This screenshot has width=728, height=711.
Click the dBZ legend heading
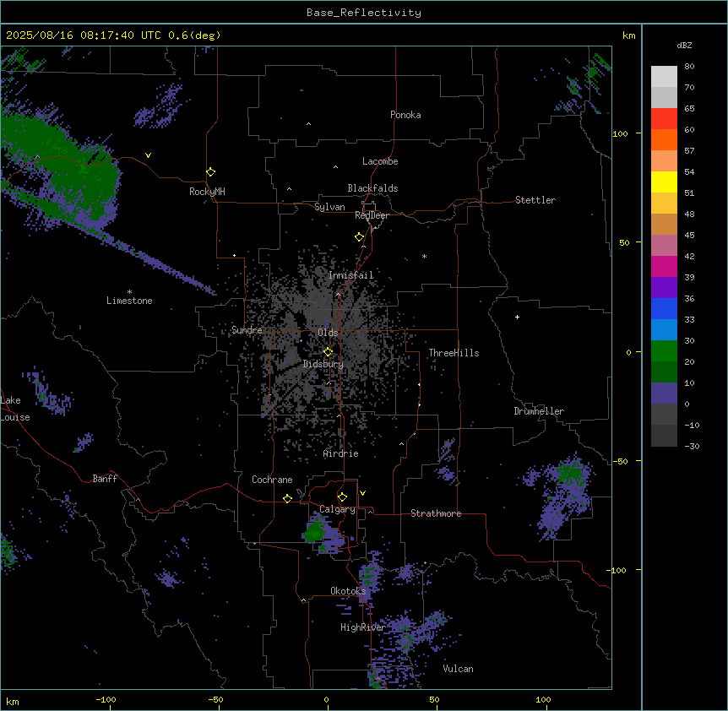(684, 46)
